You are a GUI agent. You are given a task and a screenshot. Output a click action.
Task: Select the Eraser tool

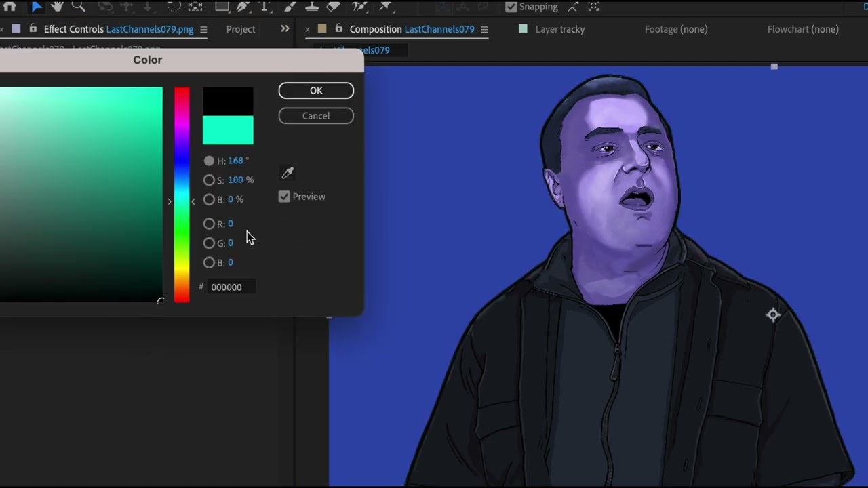click(x=333, y=6)
